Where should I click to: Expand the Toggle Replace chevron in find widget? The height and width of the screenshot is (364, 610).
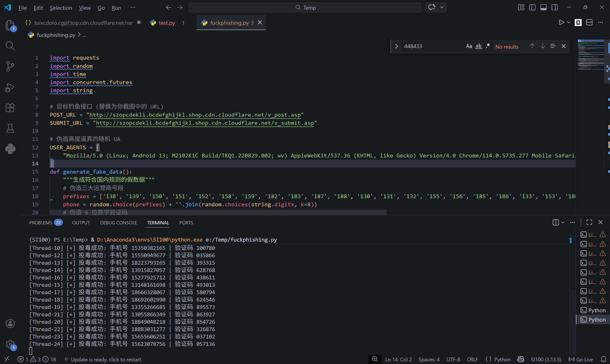click(x=396, y=46)
